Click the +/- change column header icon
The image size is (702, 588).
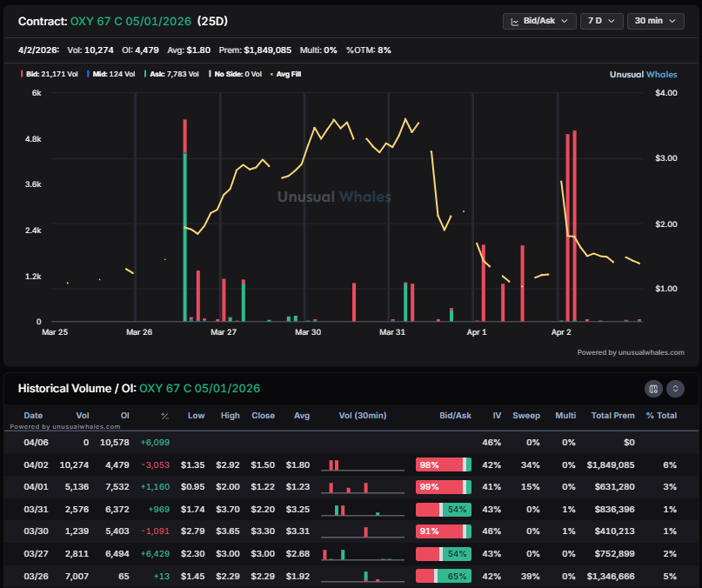[x=164, y=416]
